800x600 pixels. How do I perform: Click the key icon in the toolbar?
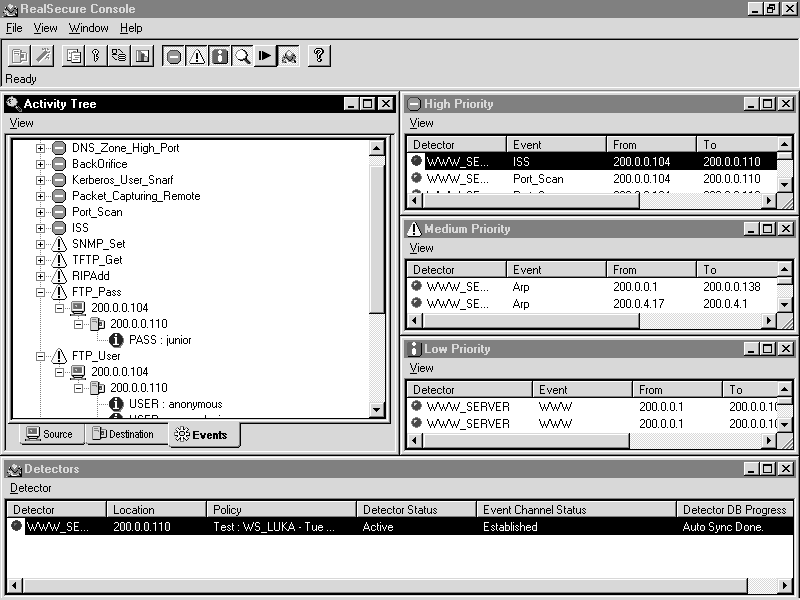coord(97,56)
